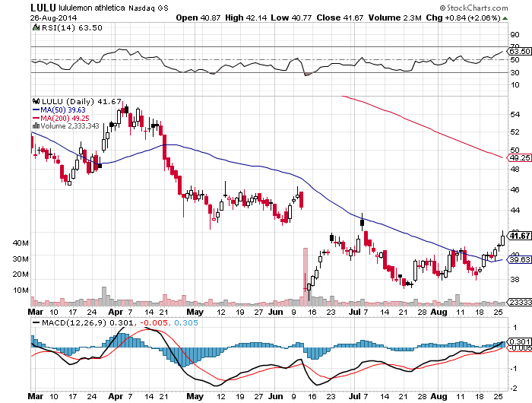
Task: Click the 'lululemon athletica' company name
Action: pyautogui.click(x=92, y=8)
